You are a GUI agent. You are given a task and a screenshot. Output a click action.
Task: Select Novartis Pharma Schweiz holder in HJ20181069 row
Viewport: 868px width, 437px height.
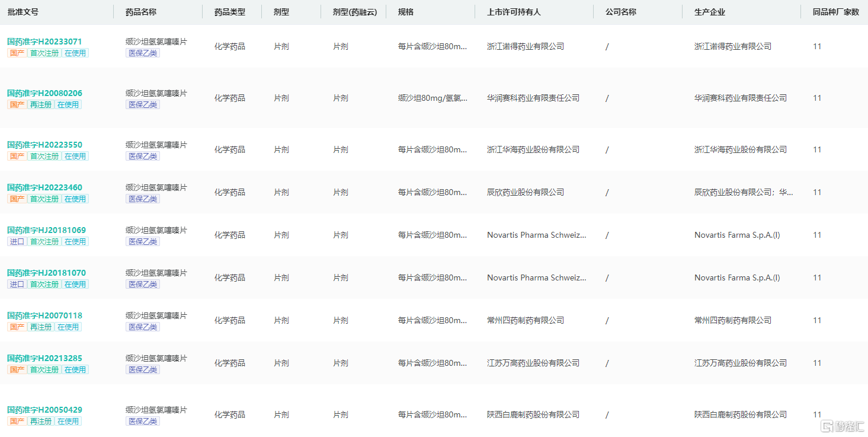coord(537,235)
